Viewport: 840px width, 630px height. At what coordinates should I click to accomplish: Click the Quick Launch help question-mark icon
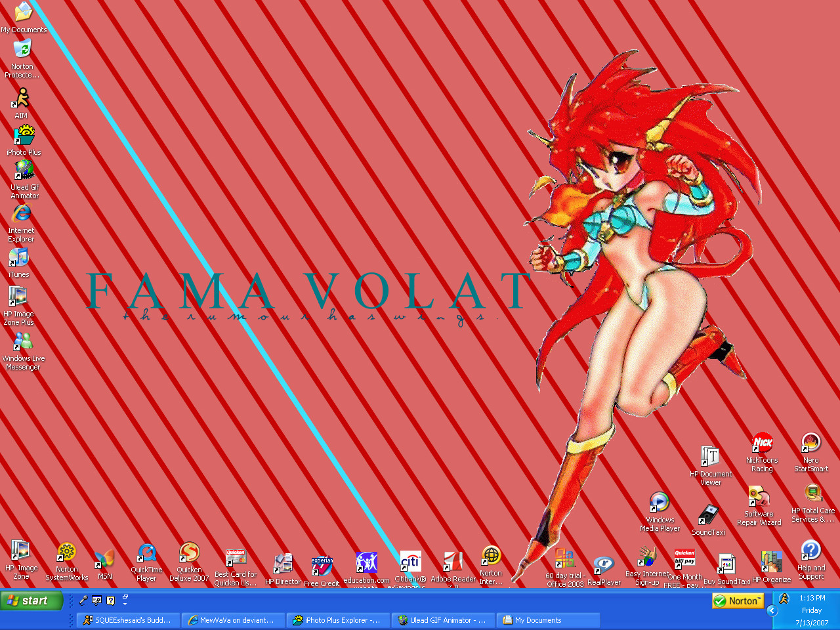[110, 600]
